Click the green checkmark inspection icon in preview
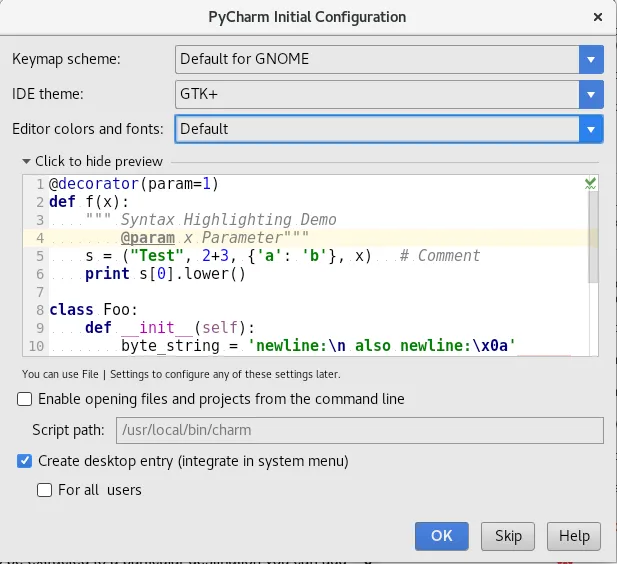This screenshot has height=564, width=617. point(590,183)
